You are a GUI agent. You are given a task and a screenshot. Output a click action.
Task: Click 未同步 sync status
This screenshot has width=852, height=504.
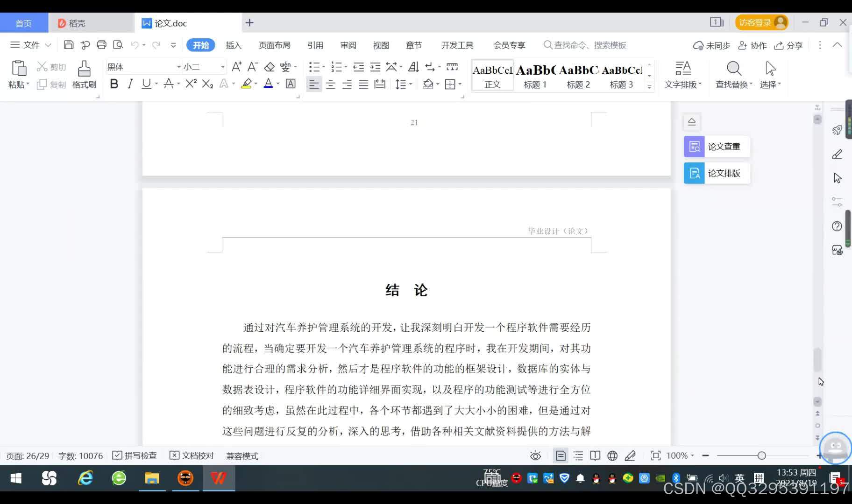711,45
